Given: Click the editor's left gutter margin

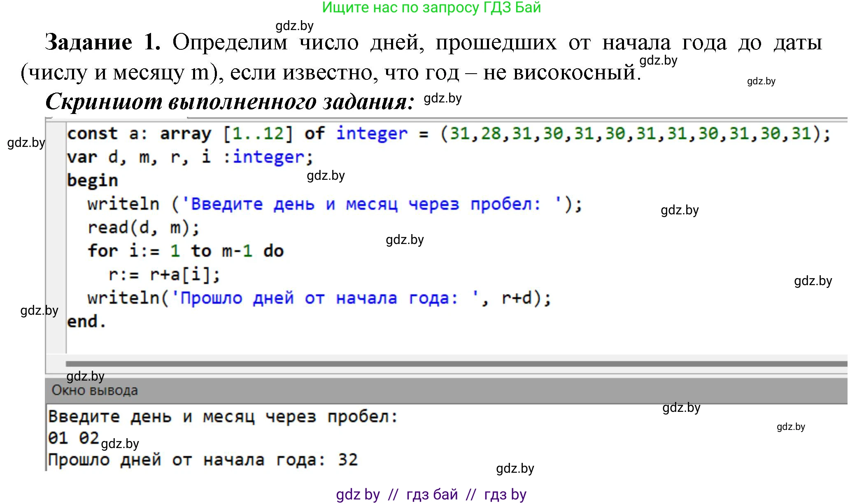Looking at the screenshot, I should click(x=56, y=235).
